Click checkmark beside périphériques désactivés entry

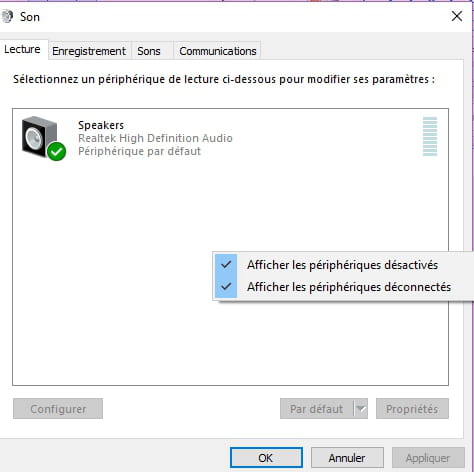226,265
